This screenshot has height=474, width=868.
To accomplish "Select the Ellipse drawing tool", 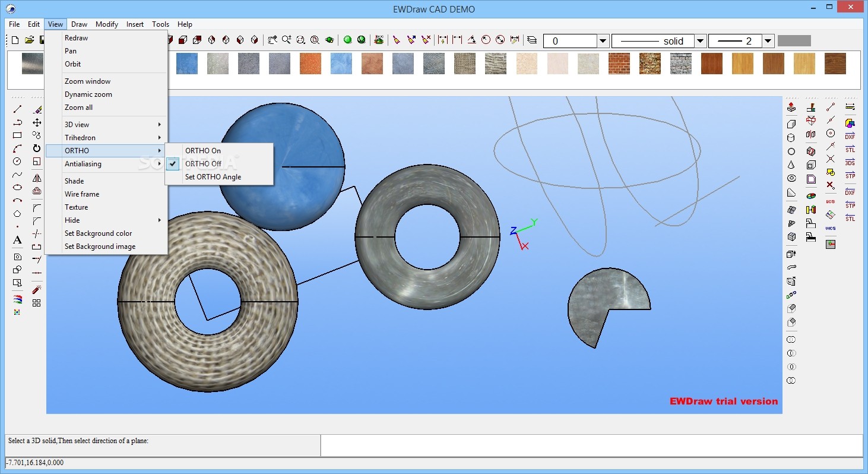I will pyautogui.click(x=17, y=188).
